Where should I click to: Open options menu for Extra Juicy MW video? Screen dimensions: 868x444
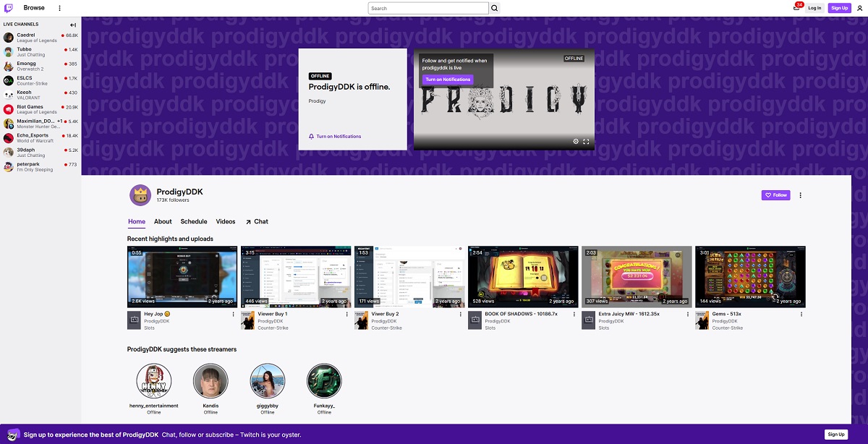pyautogui.click(x=687, y=315)
